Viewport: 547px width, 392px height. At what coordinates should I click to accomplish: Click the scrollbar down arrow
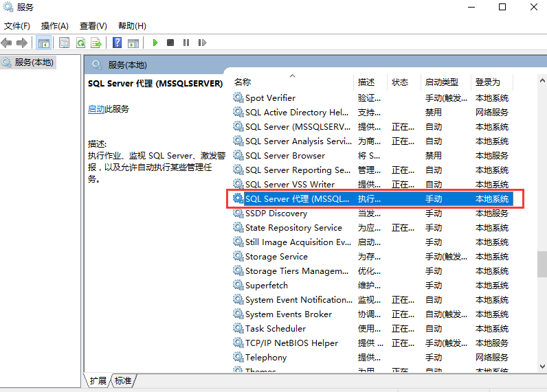(x=542, y=366)
